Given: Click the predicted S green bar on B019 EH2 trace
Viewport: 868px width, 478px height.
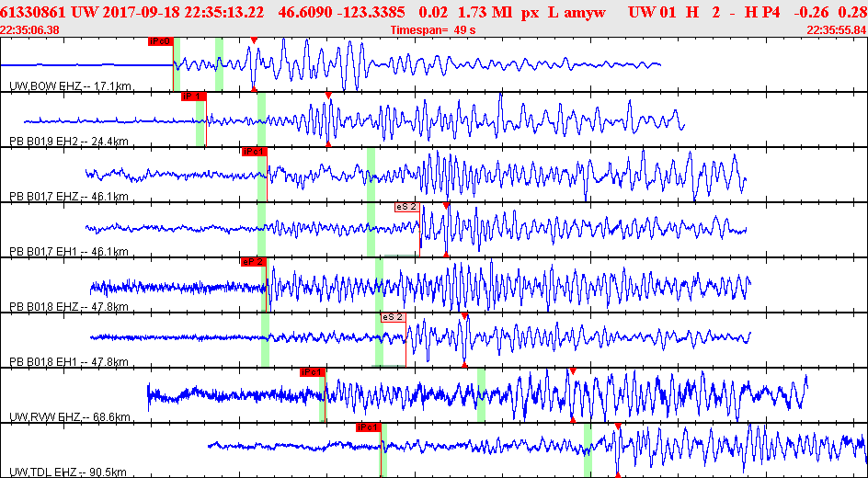Looking at the screenshot, I should coord(261,119).
